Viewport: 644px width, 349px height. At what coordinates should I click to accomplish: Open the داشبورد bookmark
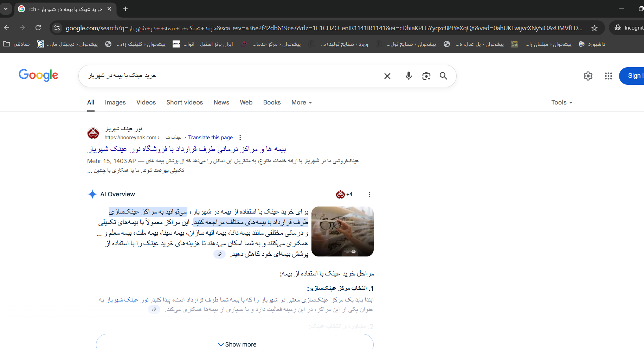(x=592, y=44)
